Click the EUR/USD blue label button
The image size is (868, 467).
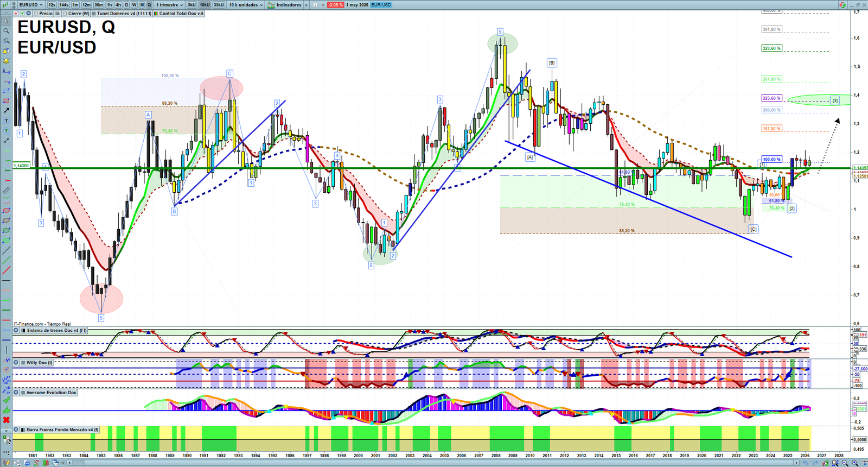(x=381, y=4)
